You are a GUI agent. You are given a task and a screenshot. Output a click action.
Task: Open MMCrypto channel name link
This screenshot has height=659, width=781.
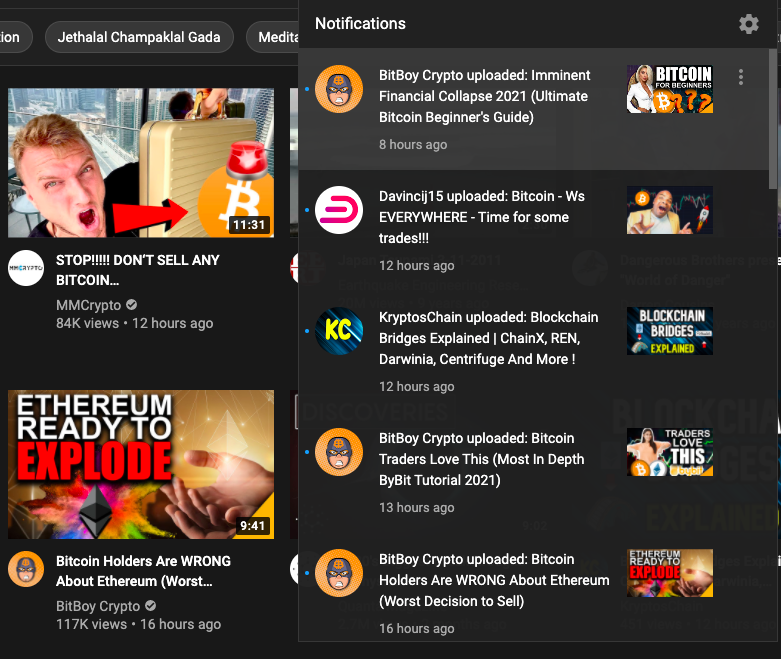pos(89,305)
